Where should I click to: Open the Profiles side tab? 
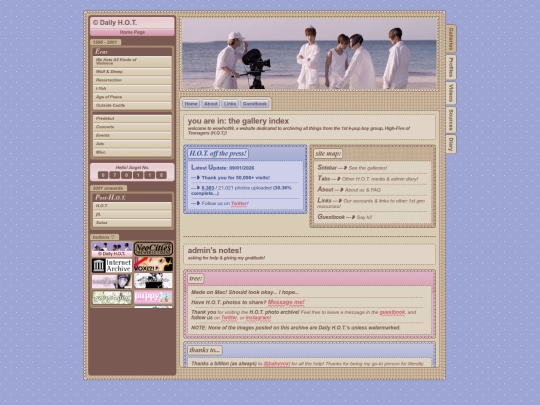[451, 67]
